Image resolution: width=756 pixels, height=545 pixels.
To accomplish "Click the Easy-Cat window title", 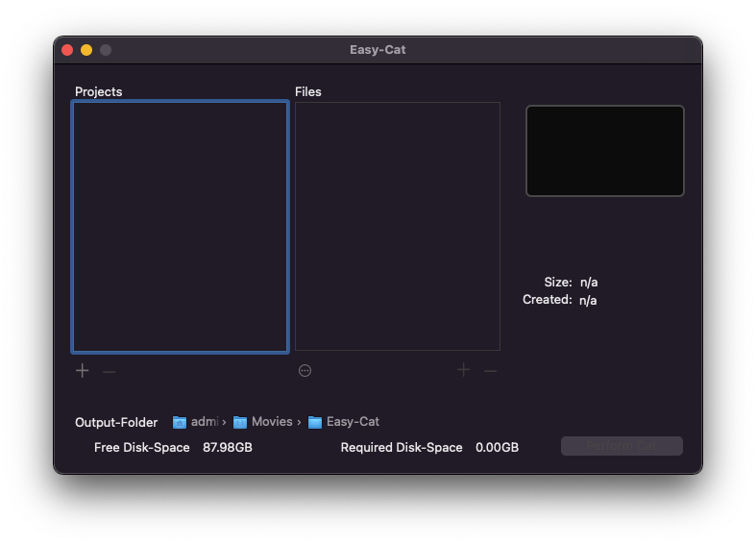I will (x=378, y=50).
